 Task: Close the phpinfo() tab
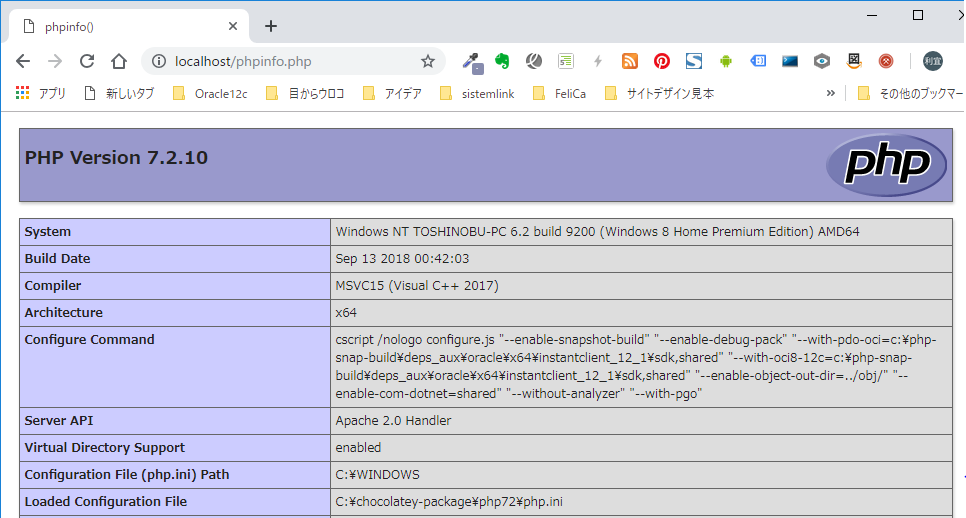click(233, 26)
